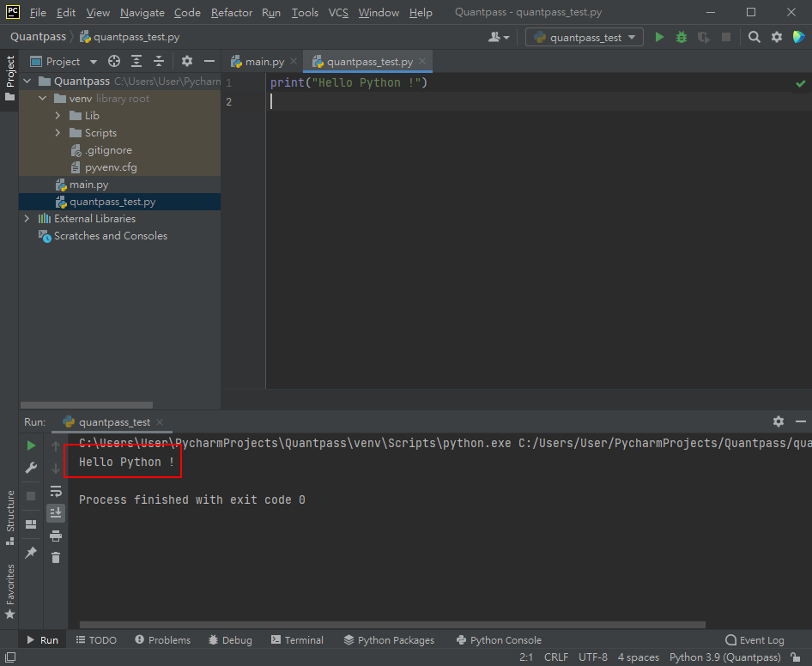This screenshot has height=666, width=812.
Task: Expand External Libraries node
Action: pyautogui.click(x=27, y=219)
